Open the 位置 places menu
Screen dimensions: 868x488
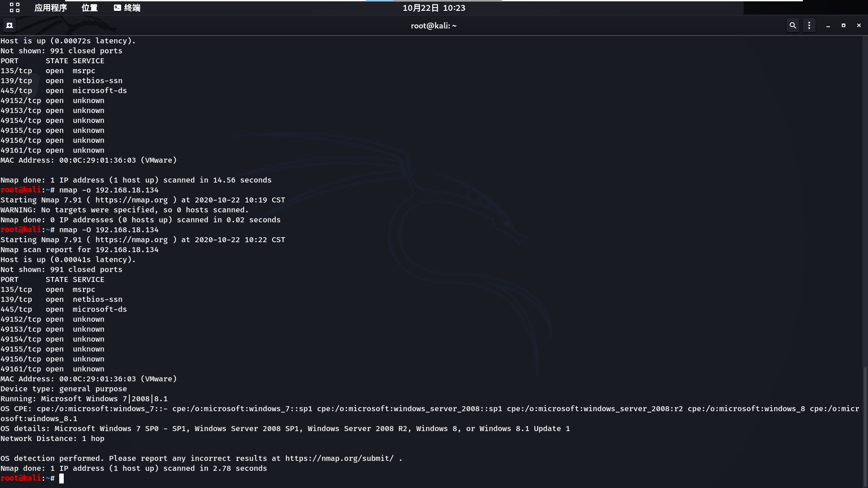pos(90,8)
